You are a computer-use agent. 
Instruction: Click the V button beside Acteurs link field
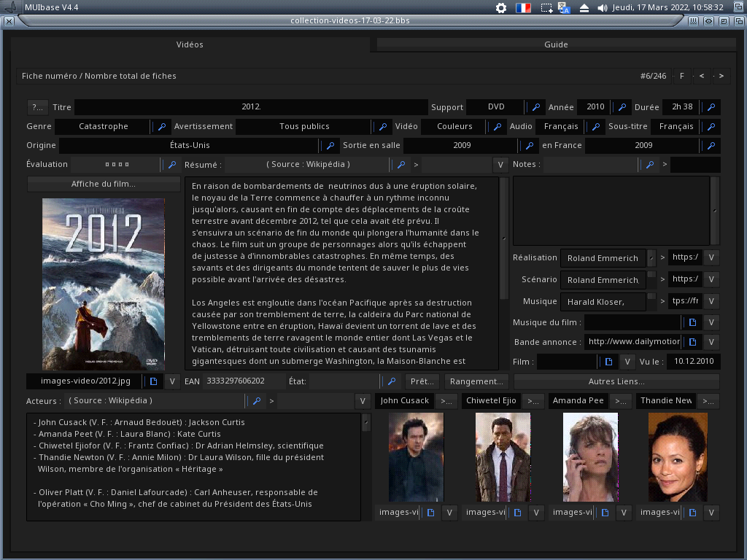(363, 401)
